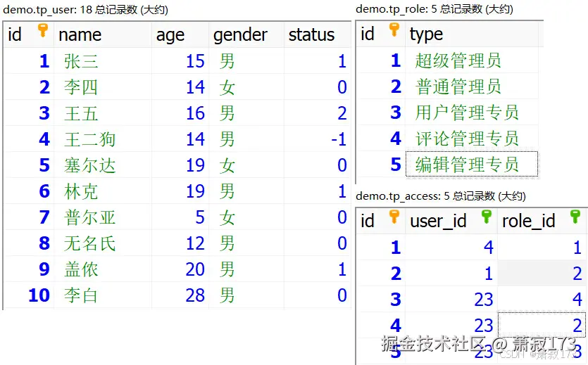The height and width of the screenshot is (365, 588).
Task: Click the yellow key icon in tp_access id column
Action: tap(394, 217)
